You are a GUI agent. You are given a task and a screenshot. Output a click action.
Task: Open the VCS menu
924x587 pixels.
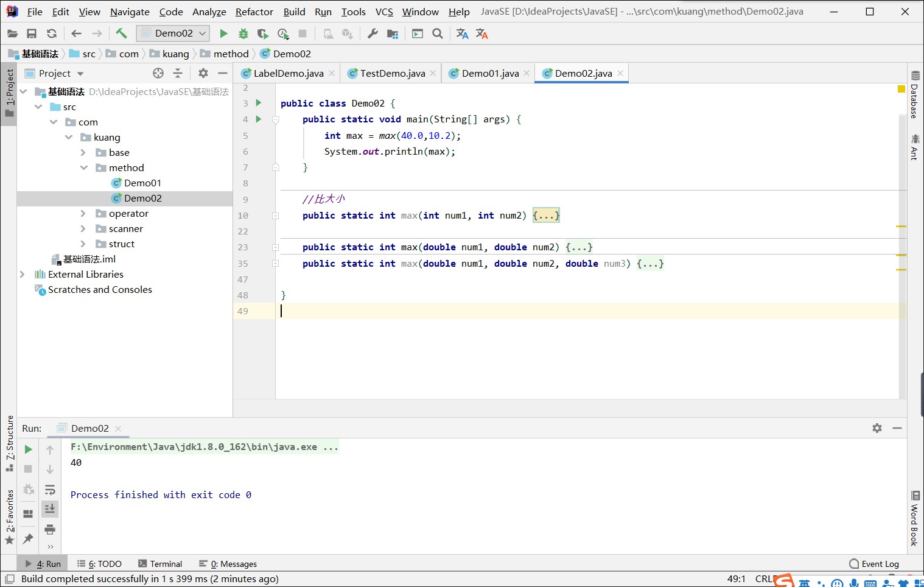[x=384, y=12]
